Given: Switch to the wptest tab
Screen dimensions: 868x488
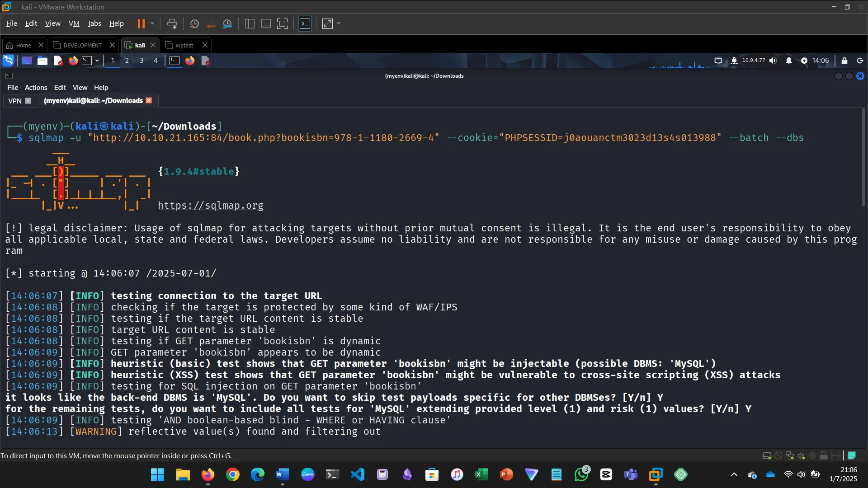Looking at the screenshot, I should pyautogui.click(x=184, y=45).
